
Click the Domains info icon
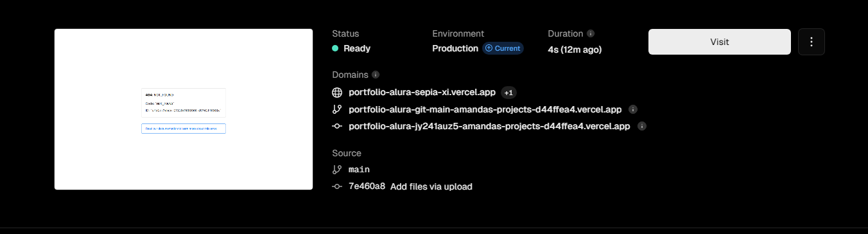click(376, 75)
